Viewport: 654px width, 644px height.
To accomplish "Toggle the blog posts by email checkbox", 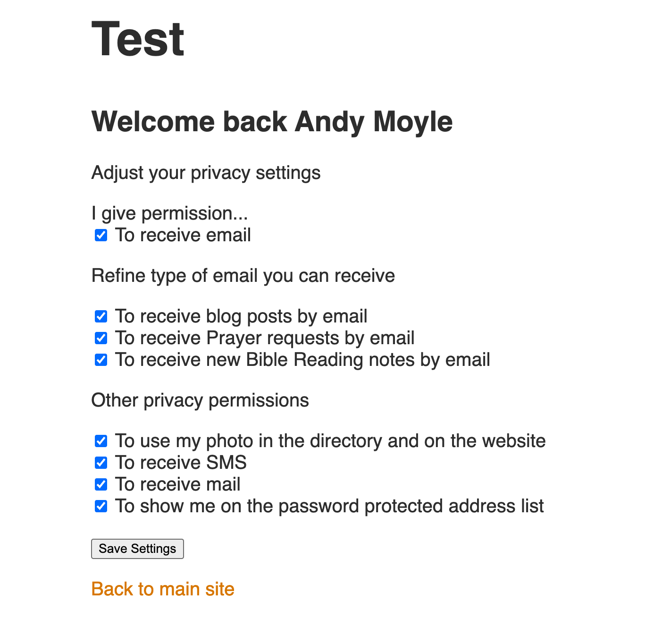I will 101,316.
